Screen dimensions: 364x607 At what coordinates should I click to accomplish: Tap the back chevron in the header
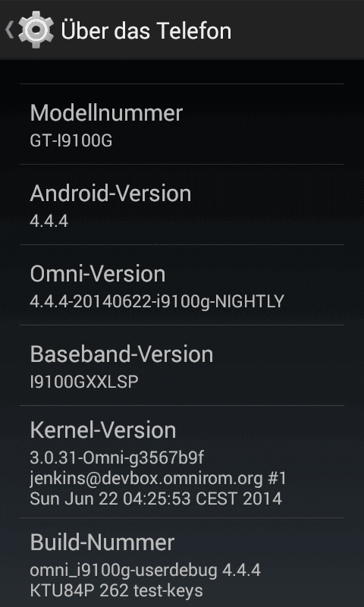click(9, 30)
